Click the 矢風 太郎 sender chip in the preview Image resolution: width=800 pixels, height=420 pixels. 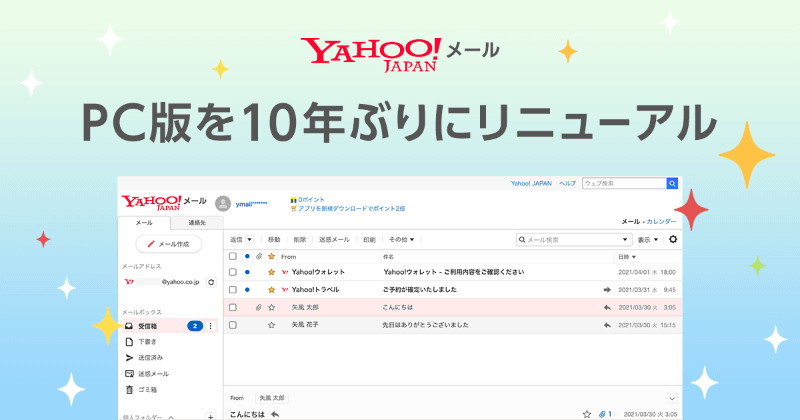click(x=271, y=398)
